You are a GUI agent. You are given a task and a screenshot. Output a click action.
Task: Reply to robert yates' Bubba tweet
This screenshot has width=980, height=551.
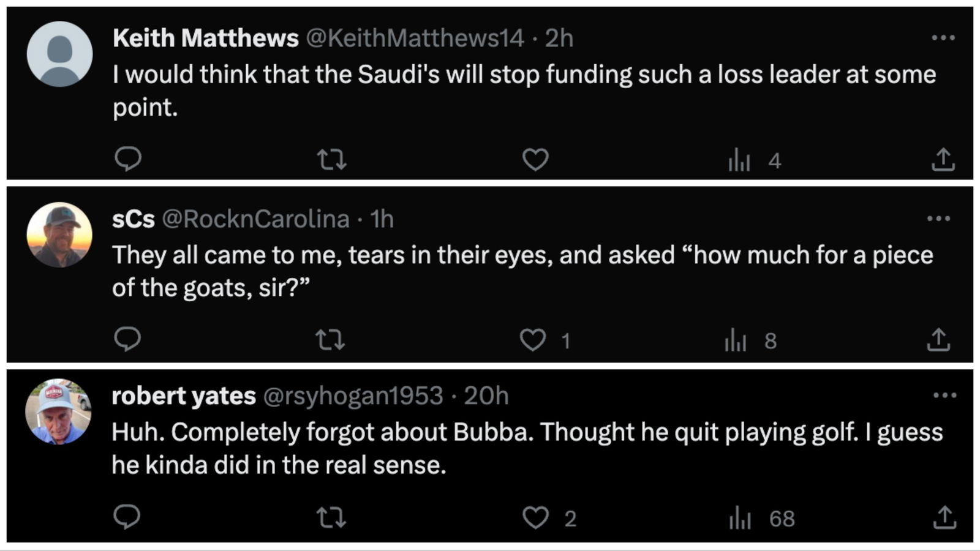127,517
